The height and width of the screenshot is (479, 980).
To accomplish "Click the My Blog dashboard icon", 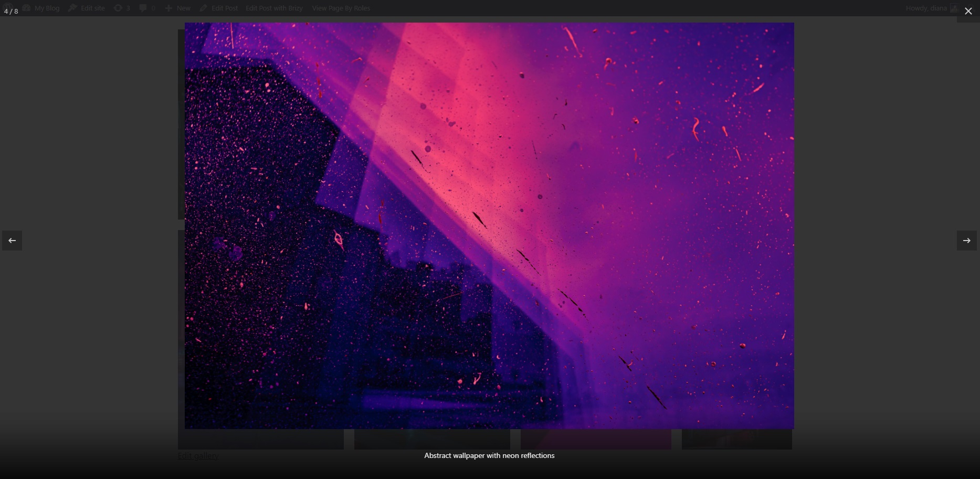I will pyautogui.click(x=26, y=8).
